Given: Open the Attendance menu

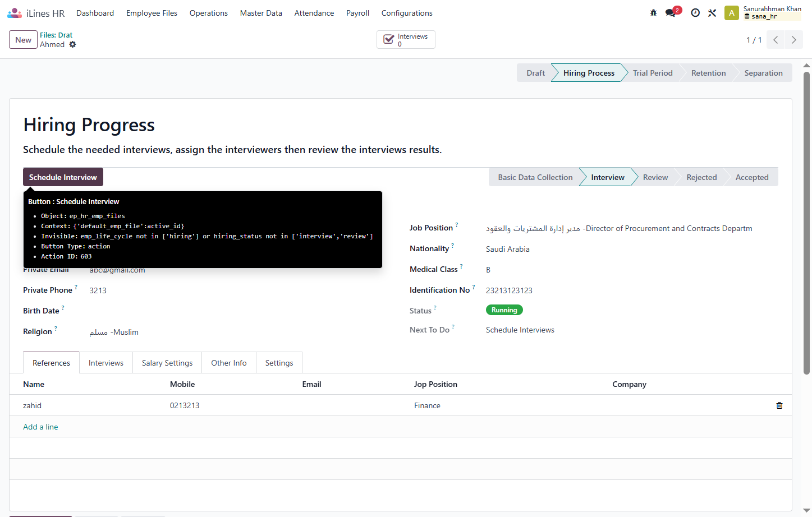Looking at the screenshot, I should [314, 13].
